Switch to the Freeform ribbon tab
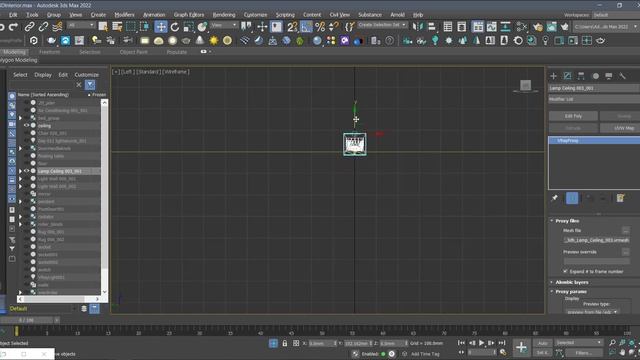Viewport: 640px width, 360px height. pos(49,52)
